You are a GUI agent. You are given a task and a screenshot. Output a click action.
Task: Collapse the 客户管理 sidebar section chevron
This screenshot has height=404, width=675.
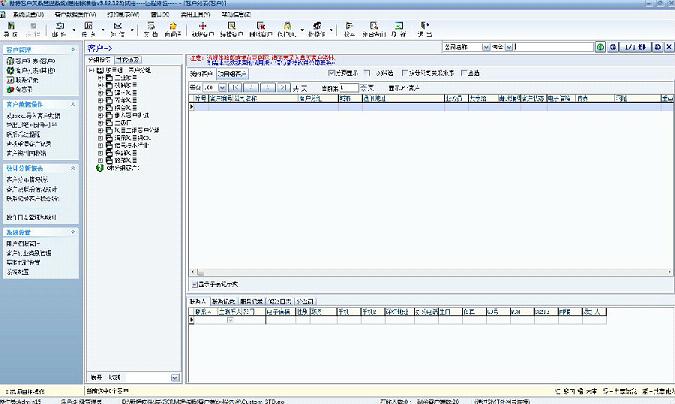[x=73, y=50]
